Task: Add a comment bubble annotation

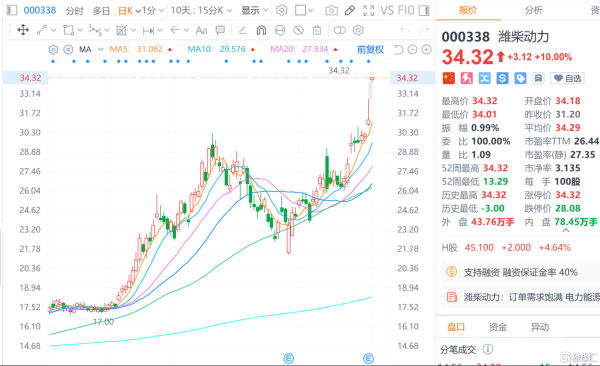Action: tap(220, 30)
